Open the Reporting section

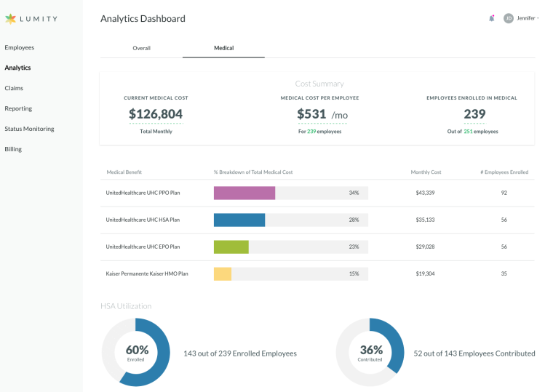coord(18,108)
